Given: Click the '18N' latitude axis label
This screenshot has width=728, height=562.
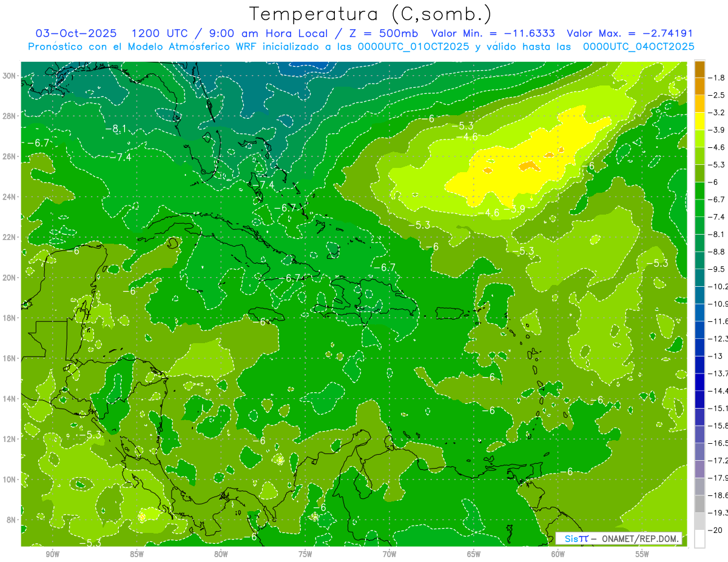Looking at the screenshot, I should click(x=9, y=318).
